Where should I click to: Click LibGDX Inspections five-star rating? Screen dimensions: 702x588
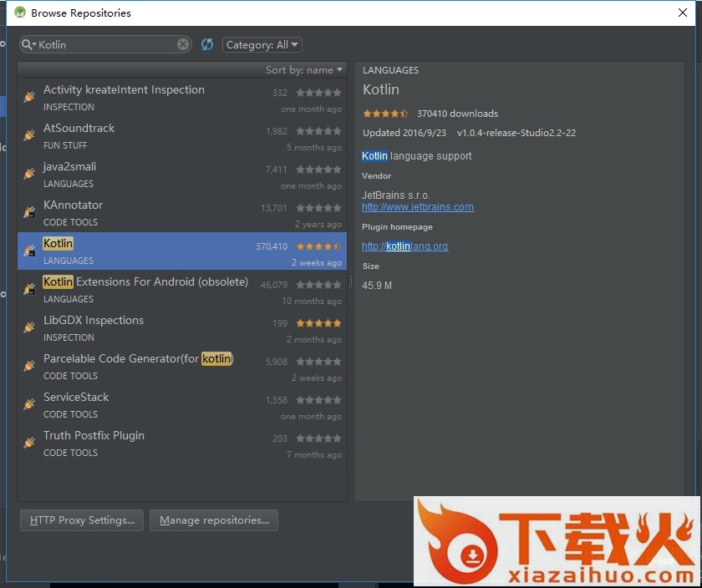[x=318, y=323]
